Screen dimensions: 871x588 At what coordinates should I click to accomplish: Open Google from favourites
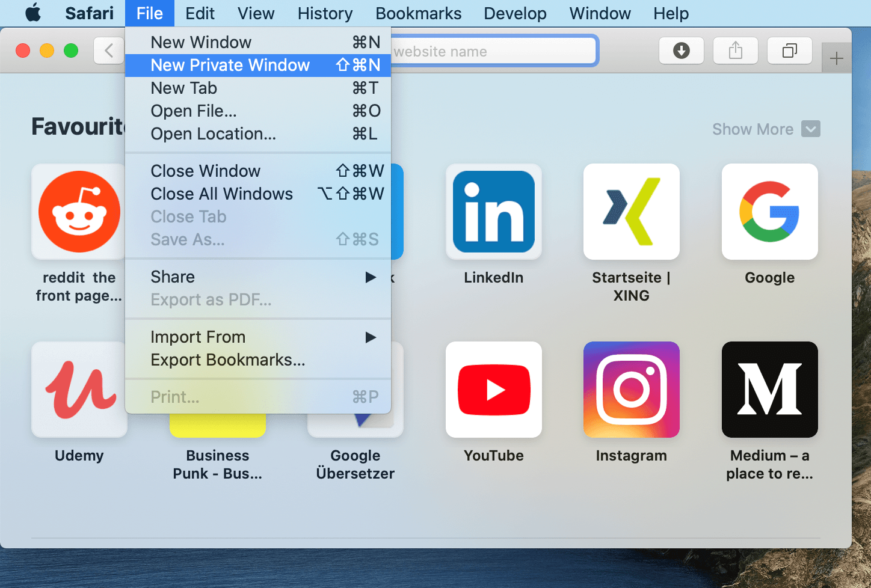tap(769, 212)
